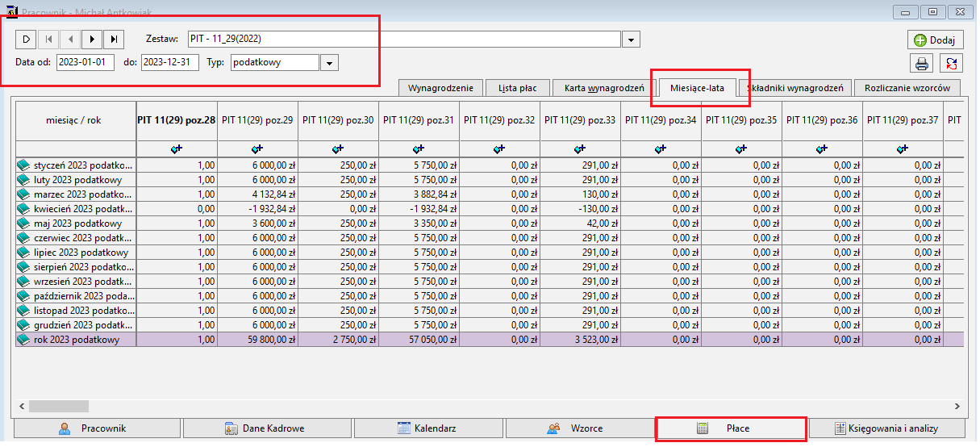Click the PIT 11(29) poz.33 column header
The height and width of the screenshot is (447, 980).
pos(580,120)
